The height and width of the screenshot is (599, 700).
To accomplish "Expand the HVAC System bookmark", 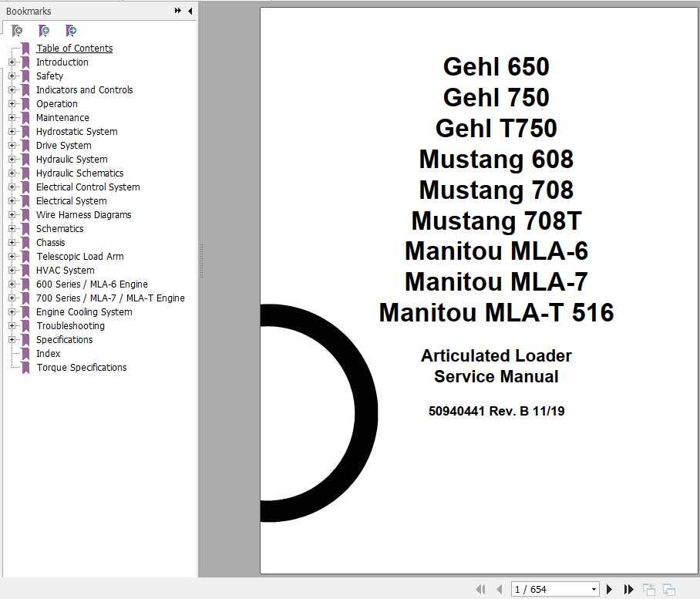I will coord(12,270).
